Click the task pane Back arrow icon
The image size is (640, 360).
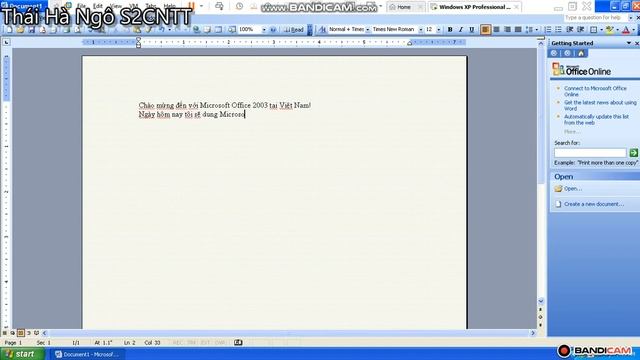click(x=554, y=53)
